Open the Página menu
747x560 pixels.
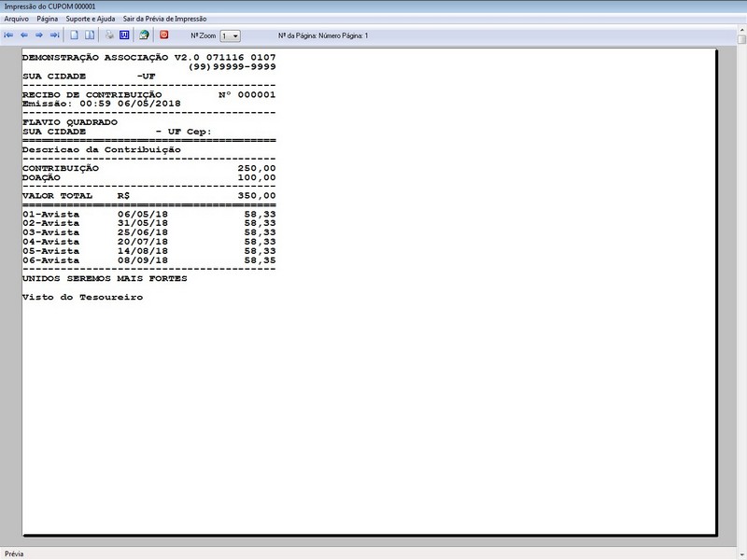[48, 19]
